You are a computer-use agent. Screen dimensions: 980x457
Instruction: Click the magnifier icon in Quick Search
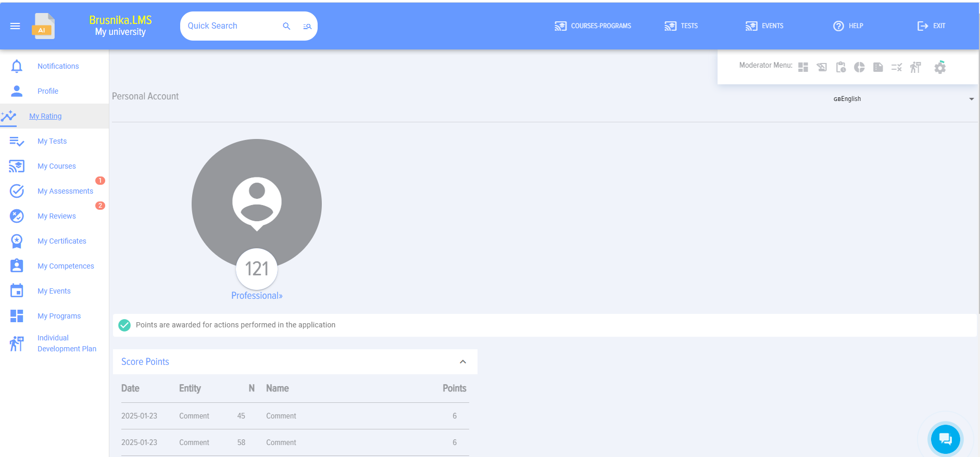click(x=286, y=26)
